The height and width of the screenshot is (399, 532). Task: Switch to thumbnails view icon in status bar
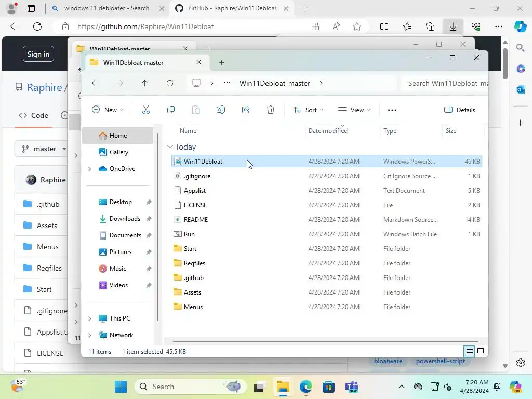(x=481, y=351)
